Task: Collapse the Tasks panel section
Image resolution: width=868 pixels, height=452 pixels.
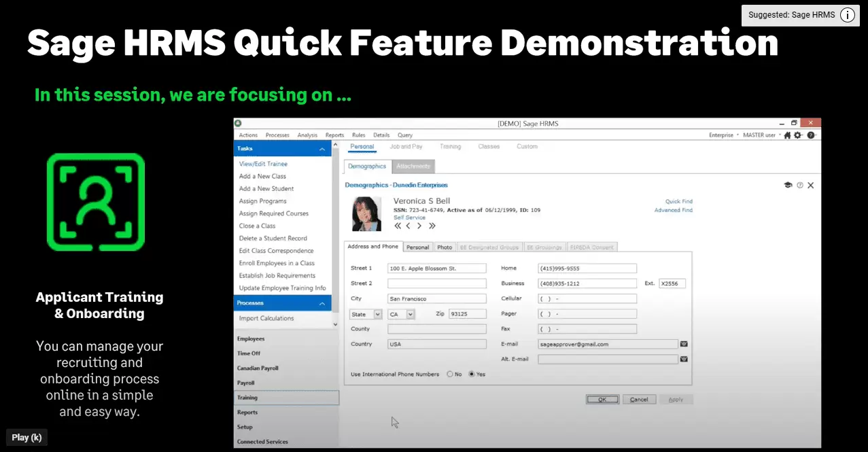Action: point(321,150)
